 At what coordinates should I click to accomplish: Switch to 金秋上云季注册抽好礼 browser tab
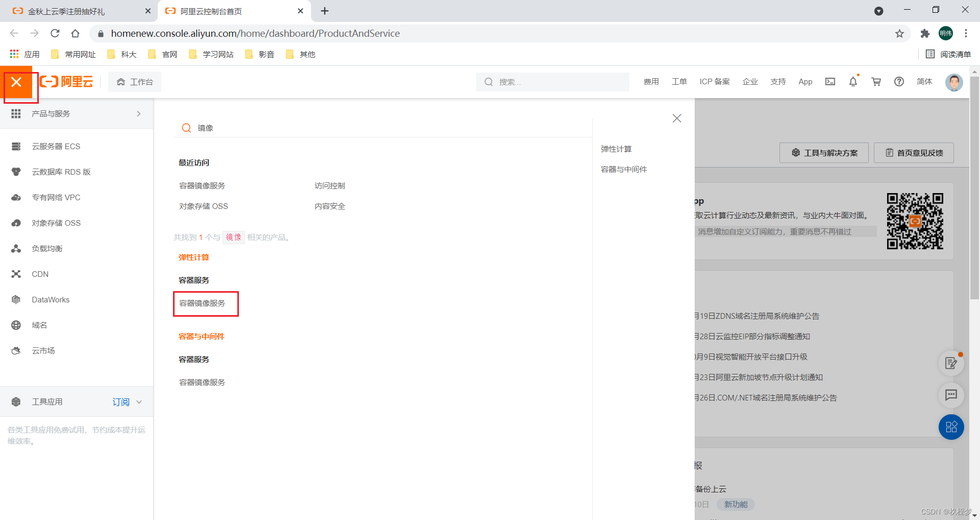[x=79, y=11]
